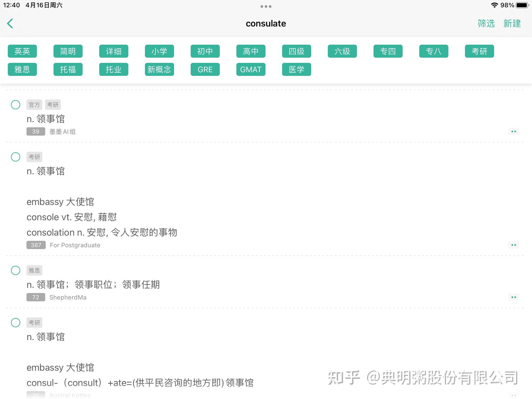
Task: Filter by 初中 tag
Action: coord(205,51)
